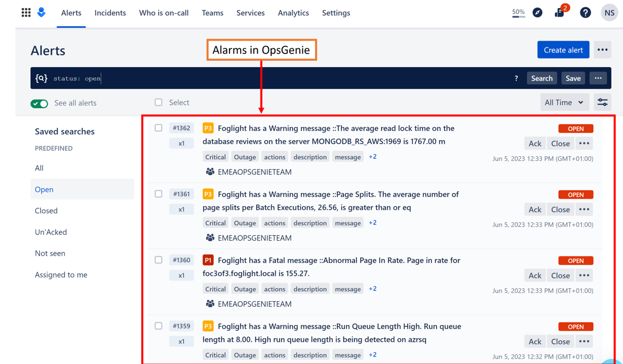Click the Opsgenie logo icon
The image size is (623, 364).
(41, 13)
